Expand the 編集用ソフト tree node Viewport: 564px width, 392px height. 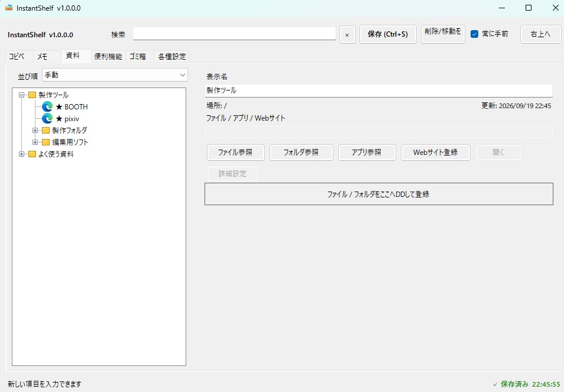click(x=35, y=142)
